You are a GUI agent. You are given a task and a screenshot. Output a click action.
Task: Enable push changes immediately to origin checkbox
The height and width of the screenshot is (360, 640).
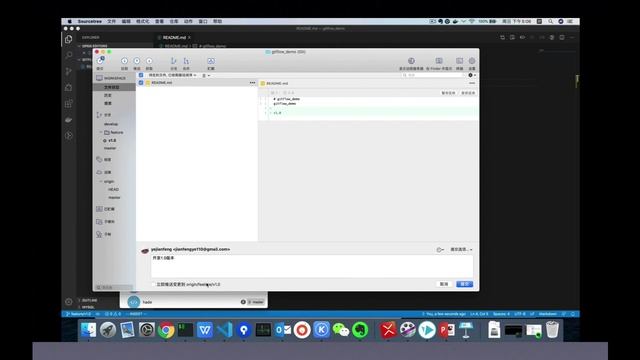click(x=153, y=284)
